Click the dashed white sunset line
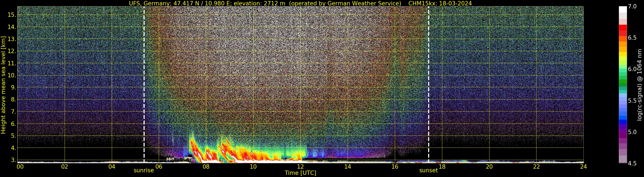Image resolution: width=644 pixels, height=177 pixels. (429, 85)
